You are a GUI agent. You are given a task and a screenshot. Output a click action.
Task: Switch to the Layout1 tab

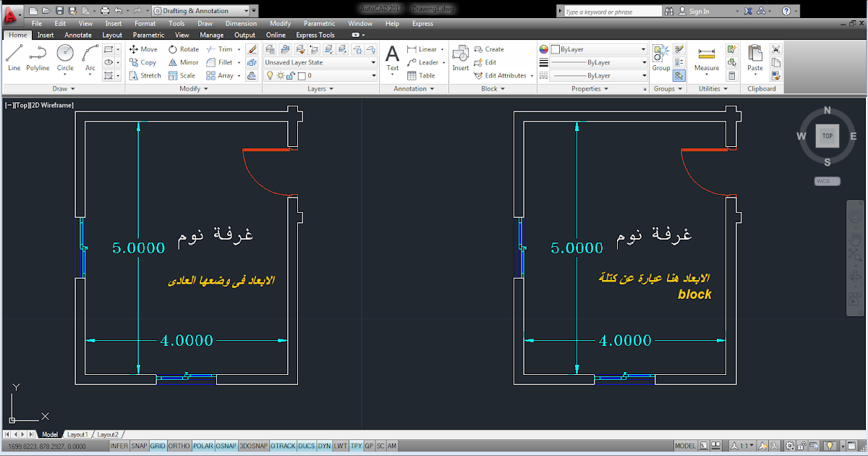point(77,434)
